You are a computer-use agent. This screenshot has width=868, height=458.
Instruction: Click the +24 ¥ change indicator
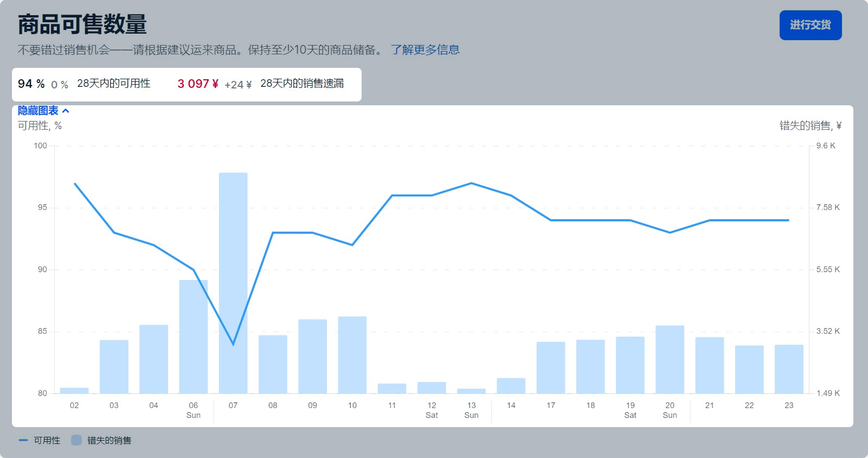238,85
